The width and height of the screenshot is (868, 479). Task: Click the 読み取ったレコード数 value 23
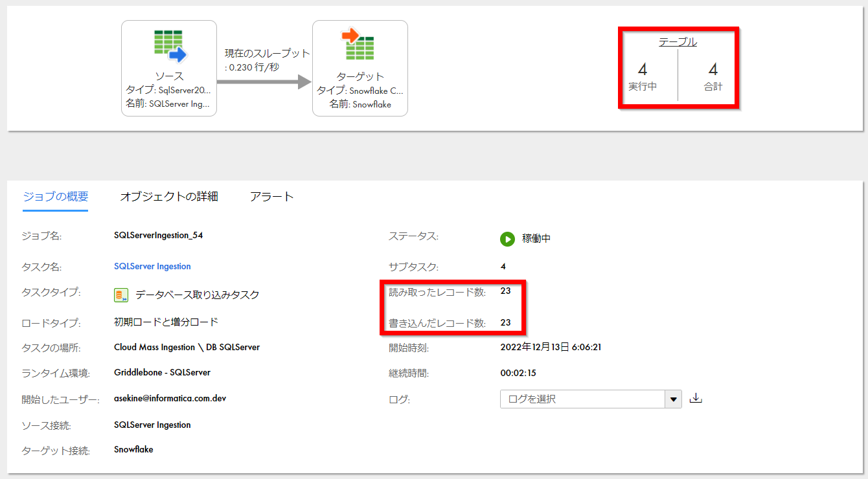click(506, 291)
